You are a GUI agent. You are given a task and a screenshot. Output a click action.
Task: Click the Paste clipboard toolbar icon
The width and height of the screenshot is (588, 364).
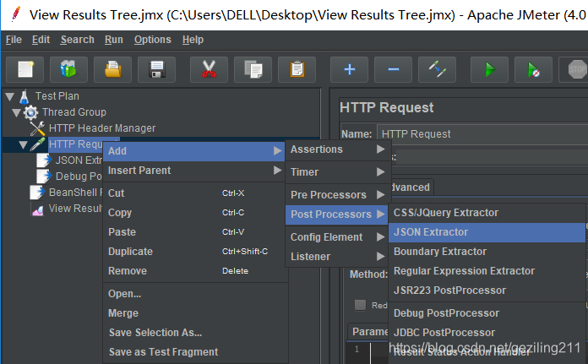pyautogui.click(x=297, y=69)
